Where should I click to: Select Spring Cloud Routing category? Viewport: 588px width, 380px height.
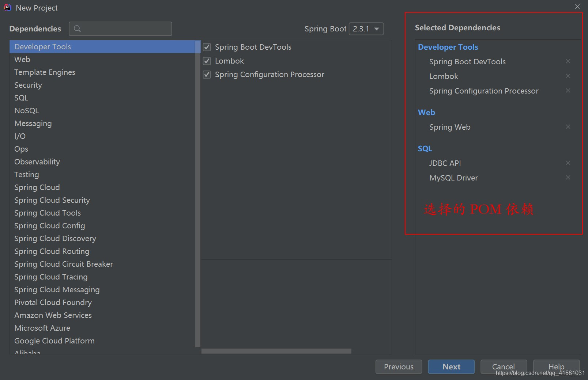102,251
